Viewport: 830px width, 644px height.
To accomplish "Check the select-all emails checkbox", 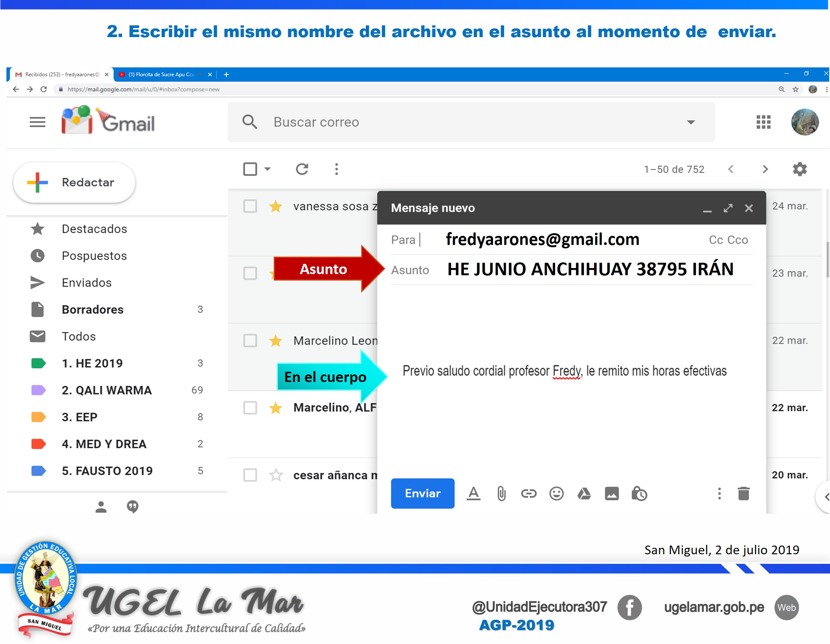I will pos(250,169).
